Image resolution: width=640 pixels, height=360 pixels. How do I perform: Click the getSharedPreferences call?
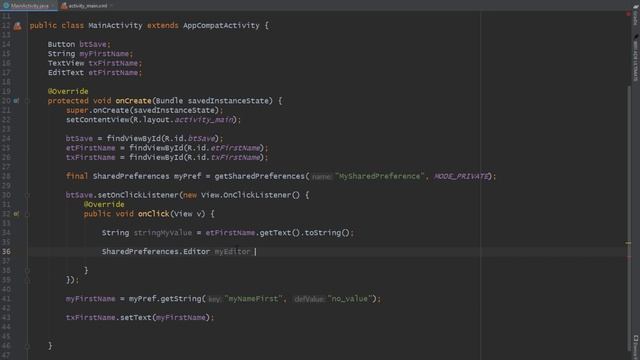pyautogui.click(x=260, y=176)
